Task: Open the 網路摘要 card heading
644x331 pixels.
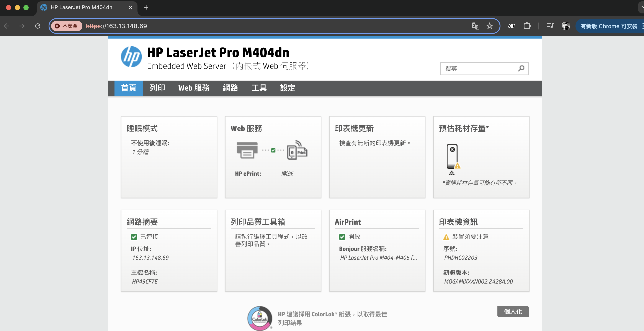Action: click(142, 222)
